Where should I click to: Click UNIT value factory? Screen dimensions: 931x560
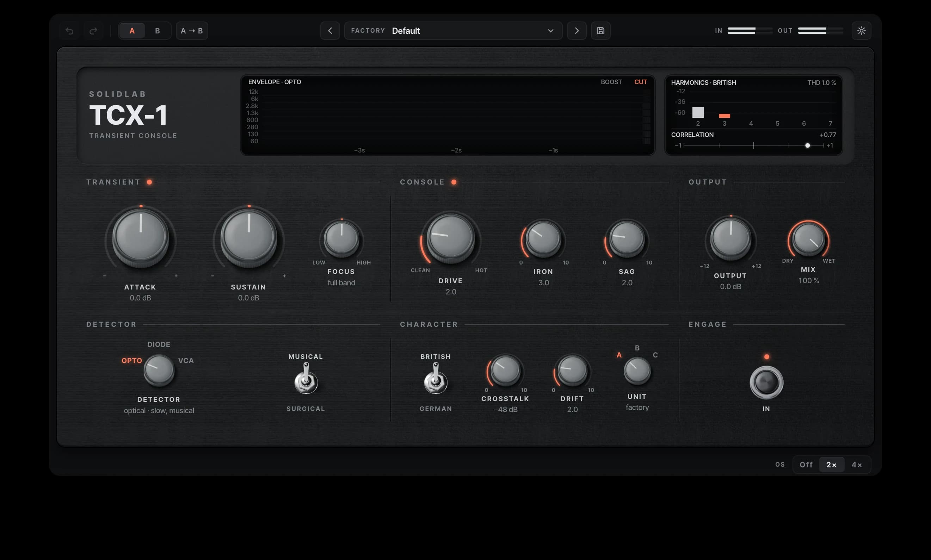pos(637,407)
